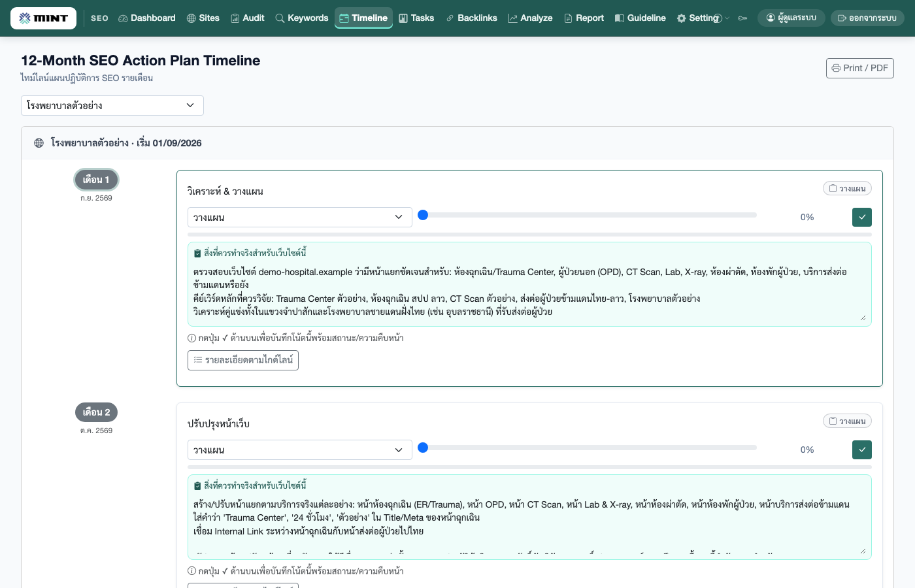Click the ผู้ดูแลระบบ admin button
915x588 pixels.
791,18
